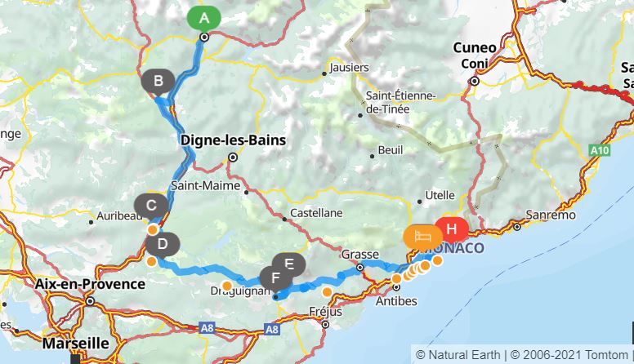Viewport: 634px width, 364px height.
Task: Click the Marseille city label
Action: [x=76, y=344]
